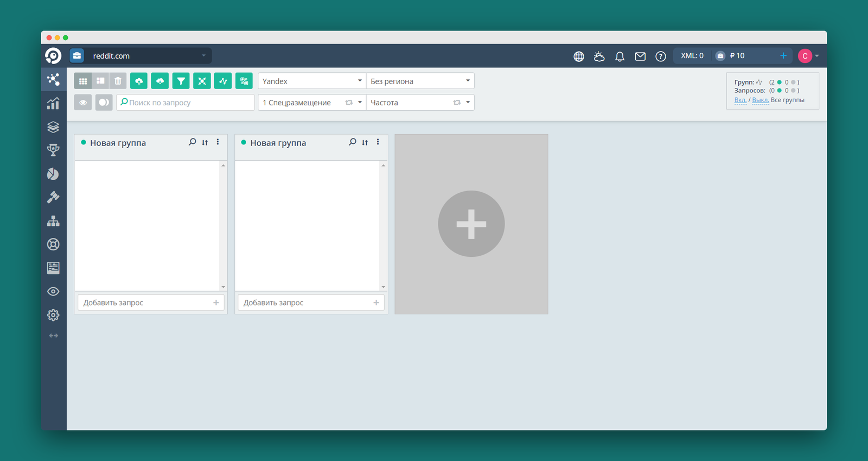Screen dimensions: 868x461
Task: Click the XML: 0 limits indicator
Action: pyautogui.click(x=692, y=56)
